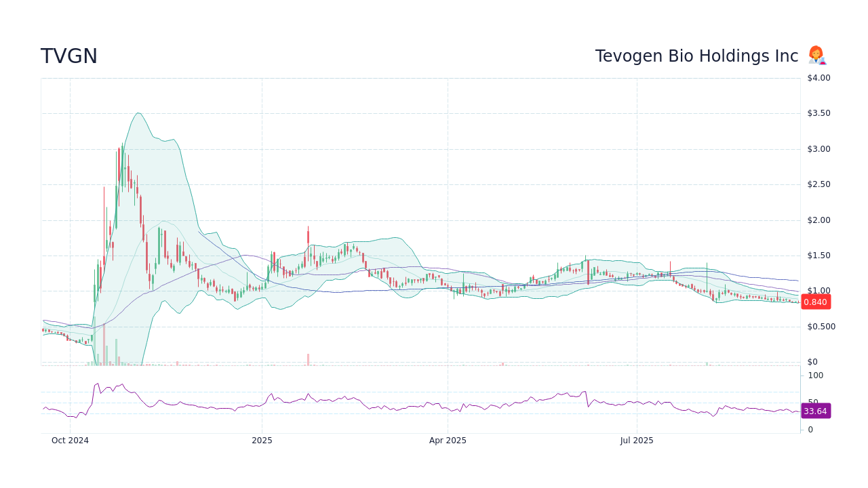The width and height of the screenshot is (868, 488).
Task: Expand the Oct 2024 date label
Action: click(x=70, y=440)
